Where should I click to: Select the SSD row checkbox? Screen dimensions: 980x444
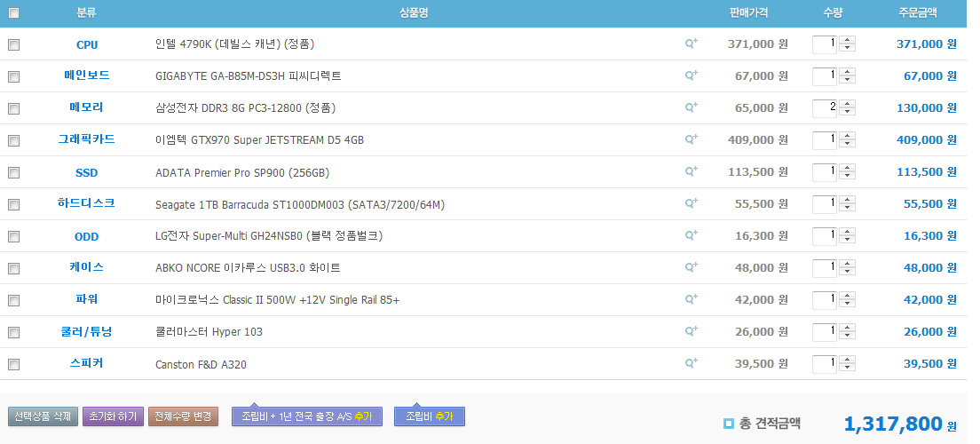[13, 172]
